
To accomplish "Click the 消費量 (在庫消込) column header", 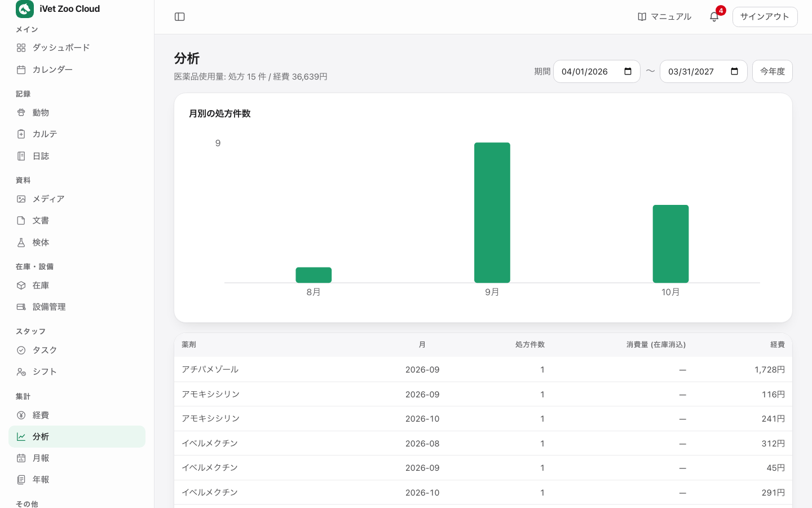I will [656, 345].
